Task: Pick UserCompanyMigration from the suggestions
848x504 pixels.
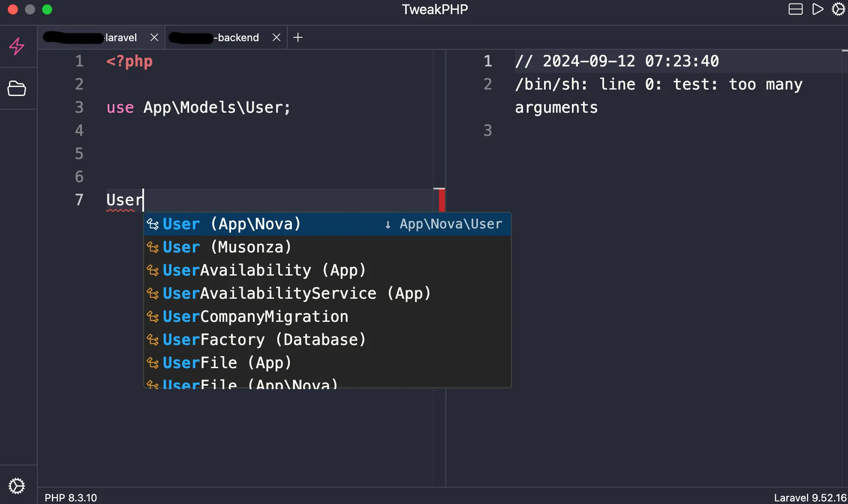Action: pyautogui.click(x=255, y=316)
